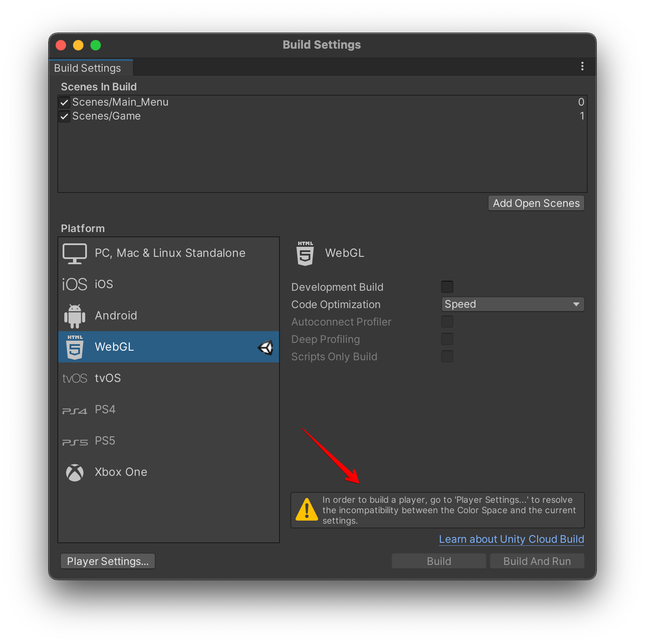The width and height of the screenshot is (645, 644).
Task: Select the PS5 platform entry
Action: (x=169, y=441)
